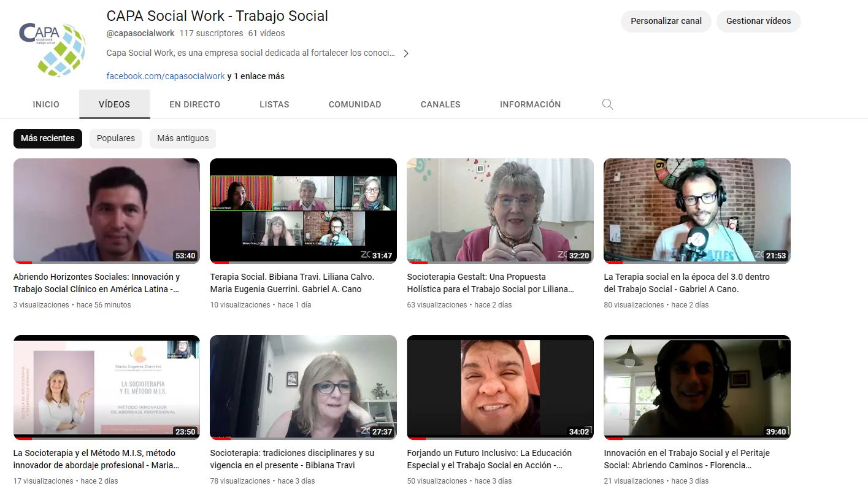This screenshot has width=868, height=502.
Task: Open the COMUNIDAD tab
Action: coord(355,104)
